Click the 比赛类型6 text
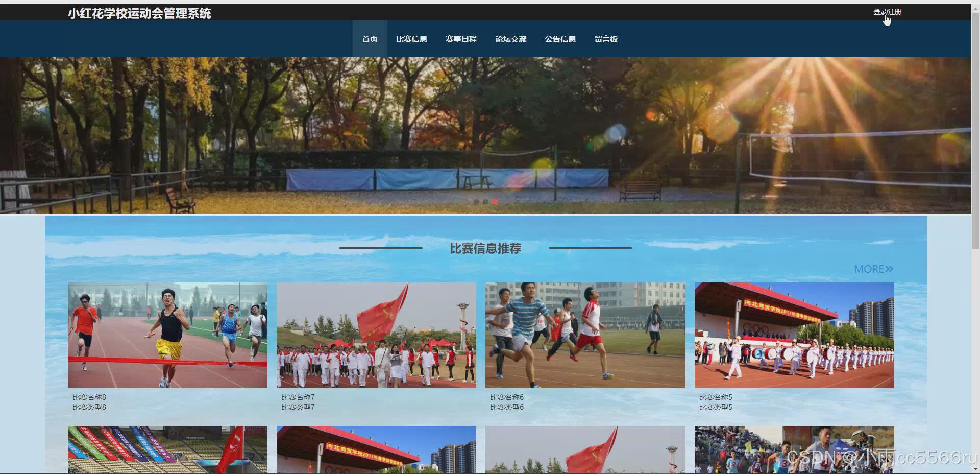980x474 pixels. pyautogui.click(x=507, y=407)
